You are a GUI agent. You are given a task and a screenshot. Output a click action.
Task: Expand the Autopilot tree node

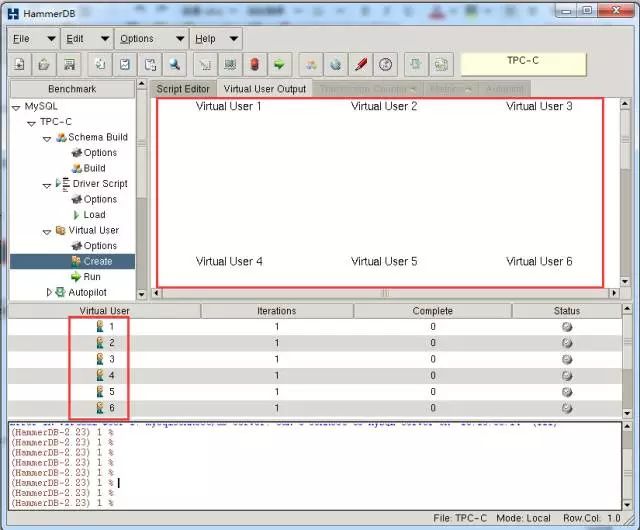[49, 292]
